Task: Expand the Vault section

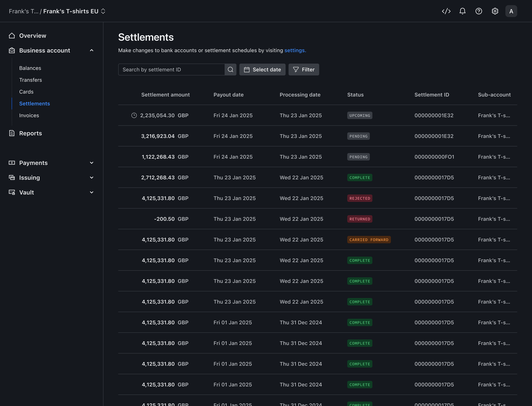Action: click(x=91, y=192)
